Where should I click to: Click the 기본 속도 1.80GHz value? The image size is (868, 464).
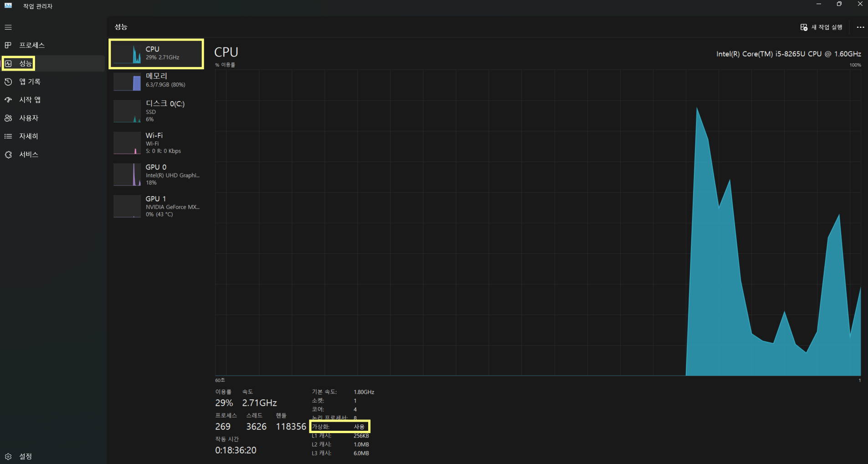(x=364, y=392)
